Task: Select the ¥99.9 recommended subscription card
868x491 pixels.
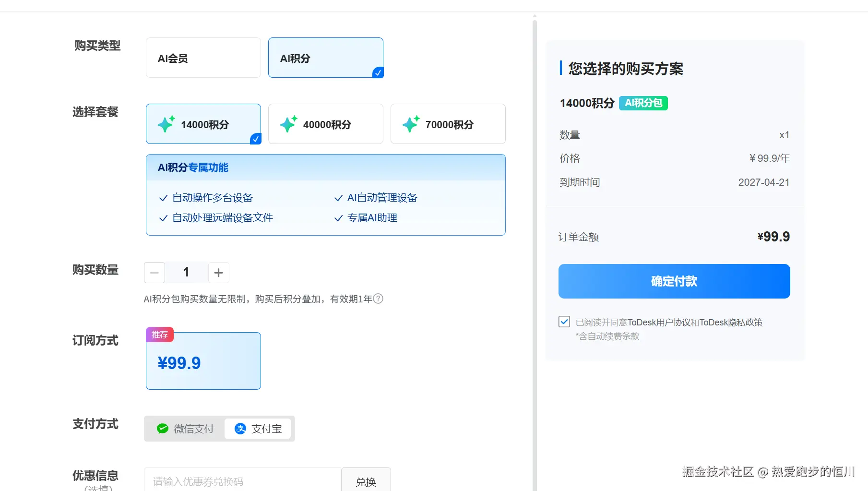Action: (203, 361)
